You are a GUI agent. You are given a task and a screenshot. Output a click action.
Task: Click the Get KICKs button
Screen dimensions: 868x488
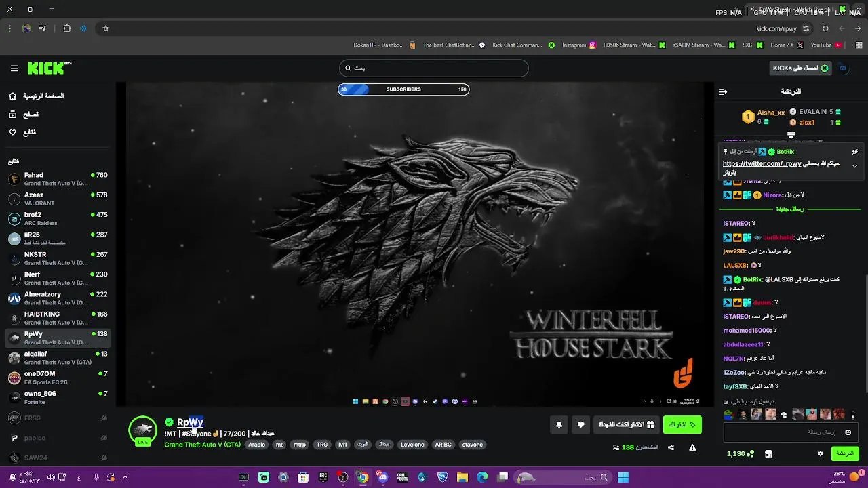[x=801, y=68]
